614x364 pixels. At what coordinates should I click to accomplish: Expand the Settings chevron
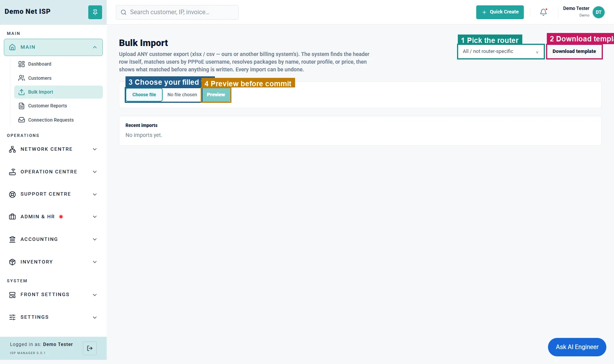(95, 317)
